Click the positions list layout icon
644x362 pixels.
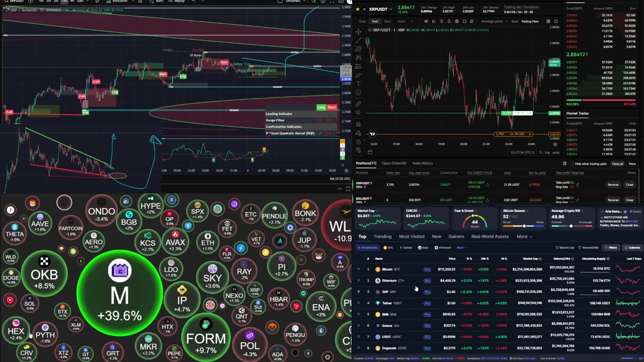tap(565, 163)
